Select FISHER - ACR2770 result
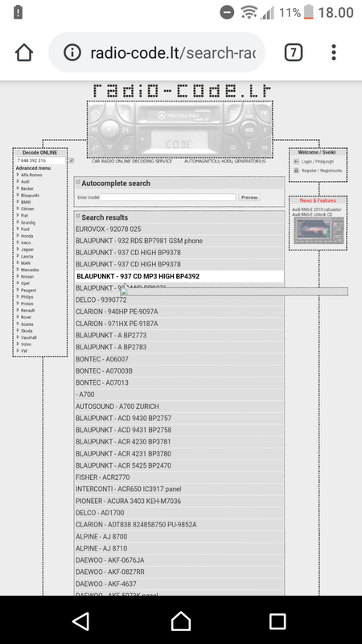The height and width of the screenshot is (644, 362). [179, 477]
